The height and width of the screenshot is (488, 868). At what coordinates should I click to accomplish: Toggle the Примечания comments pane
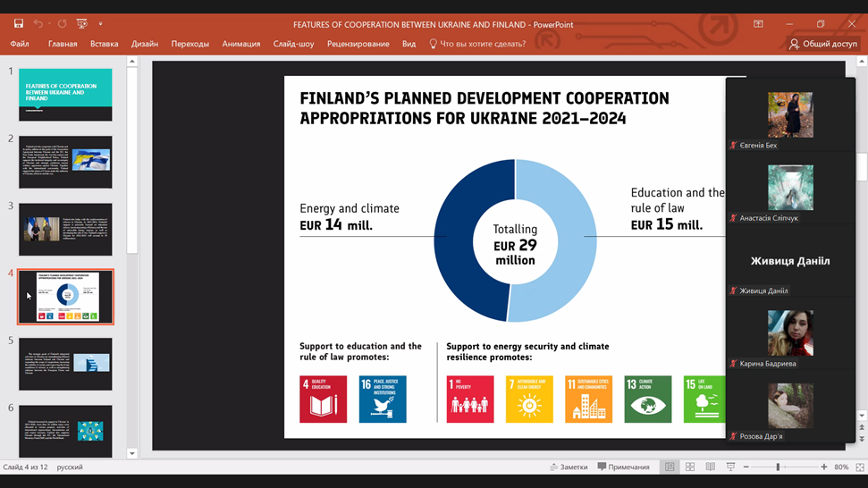tap(623, 467)
